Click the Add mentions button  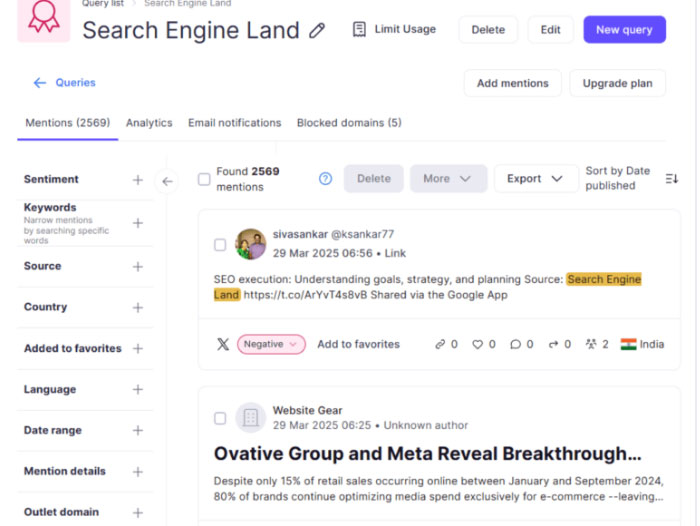click(512, 83)
